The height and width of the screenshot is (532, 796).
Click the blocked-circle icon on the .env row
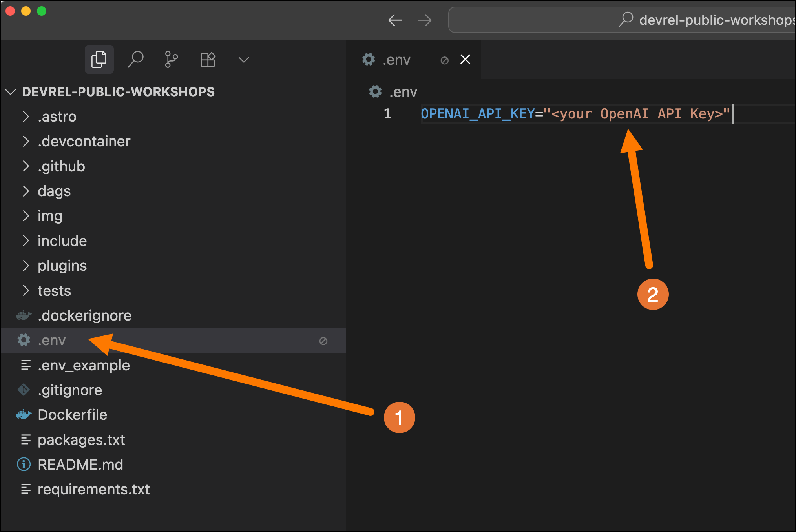tap(323, 341)
